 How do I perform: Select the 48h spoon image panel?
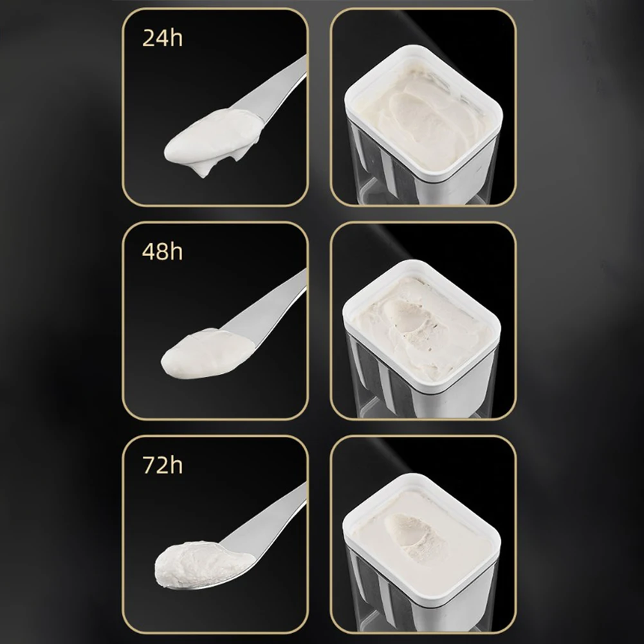click(x=216, y=321)
